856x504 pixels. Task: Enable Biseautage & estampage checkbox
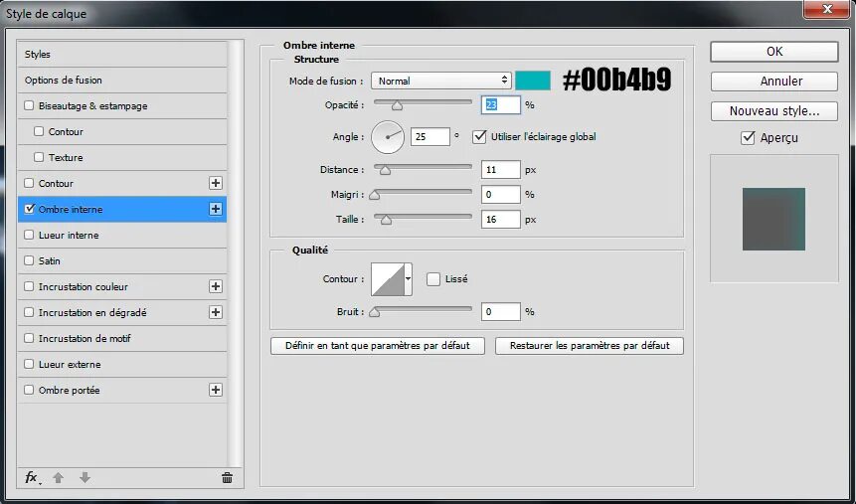click(29, 105)
